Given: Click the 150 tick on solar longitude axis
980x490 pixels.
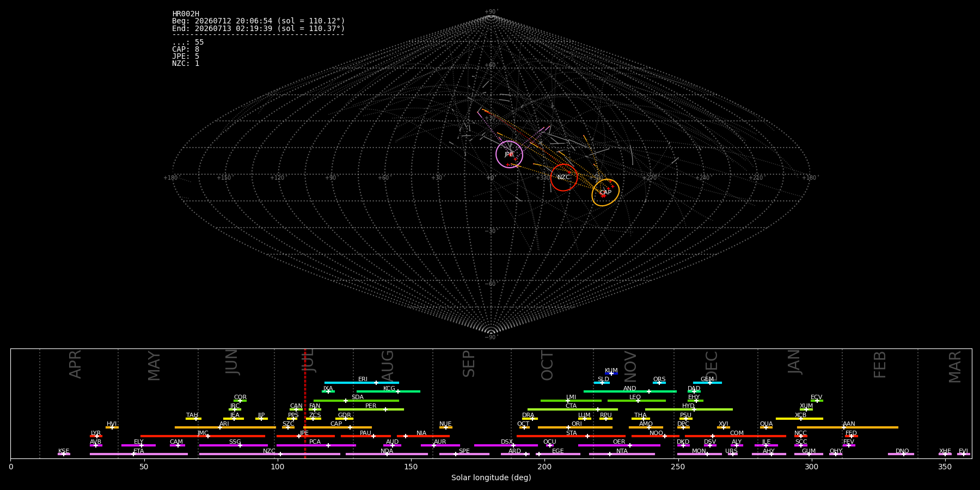Looking at the screenshot, I should point(411,467).
